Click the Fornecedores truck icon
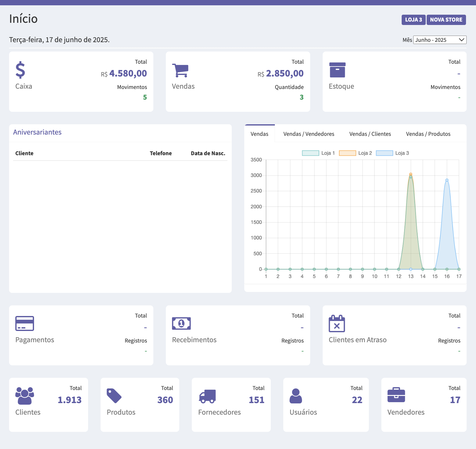 (x=207, y=396)
